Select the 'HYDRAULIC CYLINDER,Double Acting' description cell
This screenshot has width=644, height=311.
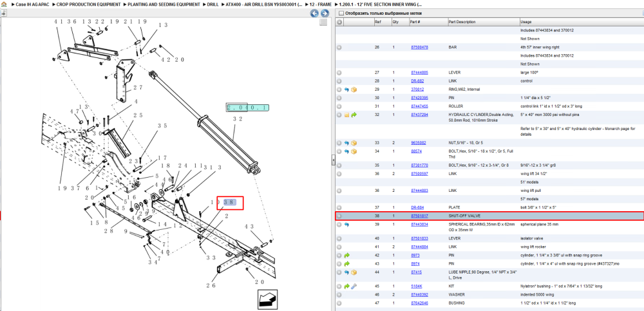coord(481,117)
